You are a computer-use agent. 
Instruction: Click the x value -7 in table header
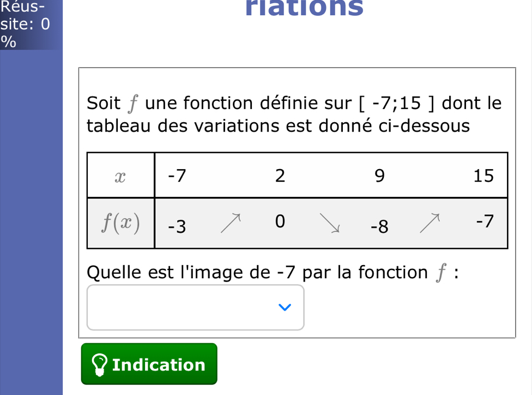click(177, 176)
